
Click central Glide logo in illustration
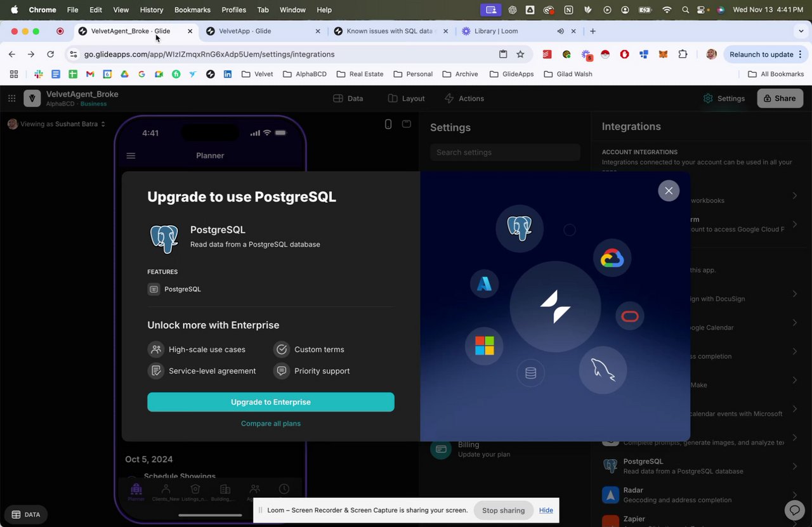click(x=555, y=307)
